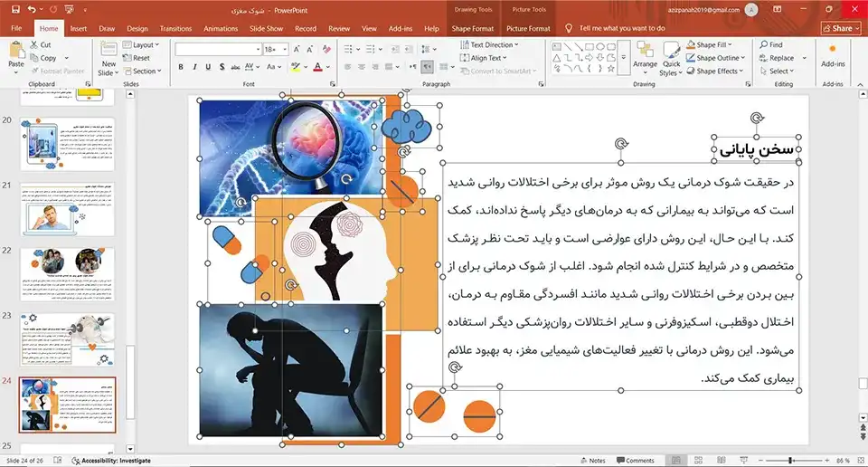Screen dimensions: 868x467
Task: Select slide 22 thumbnail
Action: [x=67, y=274]
